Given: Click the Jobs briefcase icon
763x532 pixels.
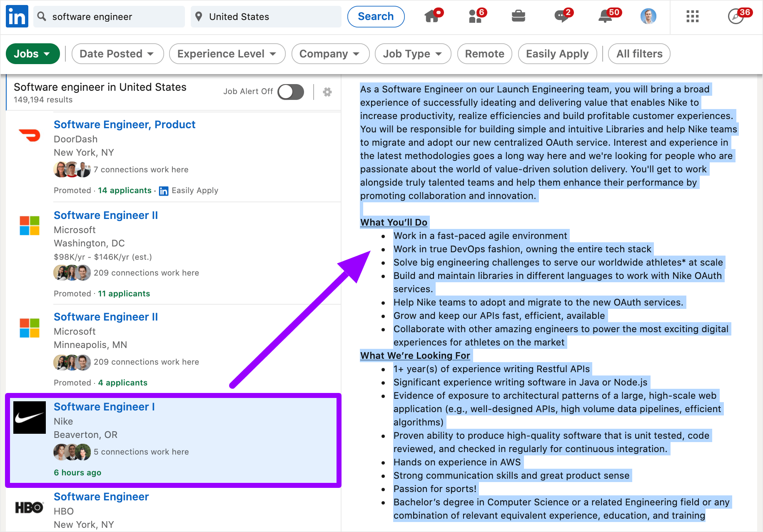Looking at the screenshot, I should (518, 17).
